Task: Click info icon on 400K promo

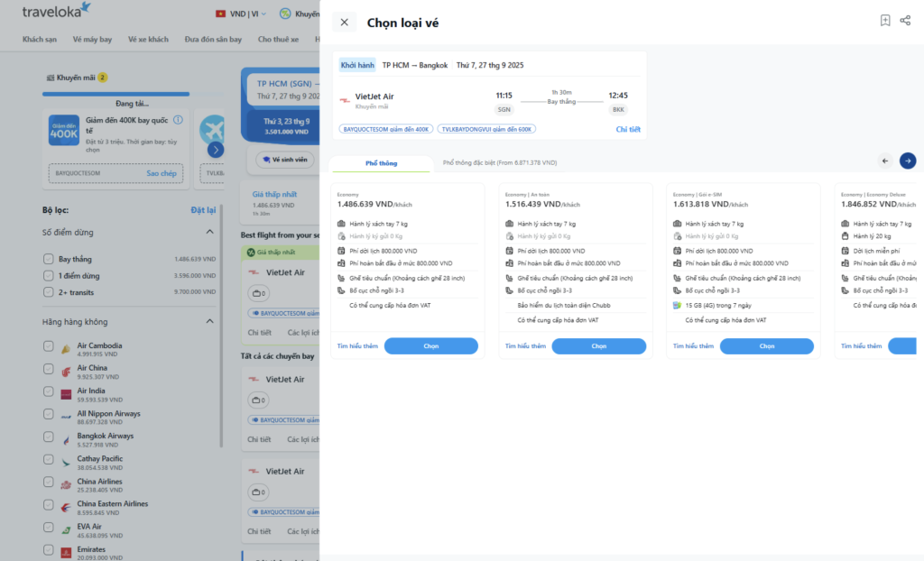Action: pyautogui.click(x=178, y=120)
